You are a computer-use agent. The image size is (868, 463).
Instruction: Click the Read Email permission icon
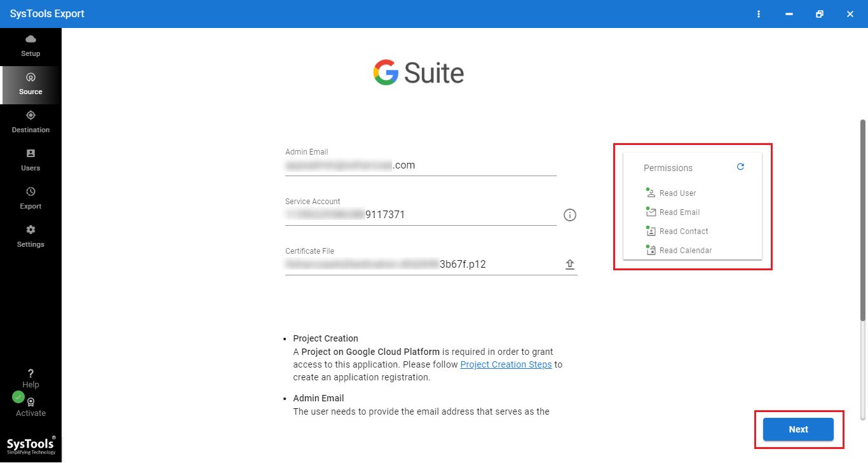tap(651, 212)
